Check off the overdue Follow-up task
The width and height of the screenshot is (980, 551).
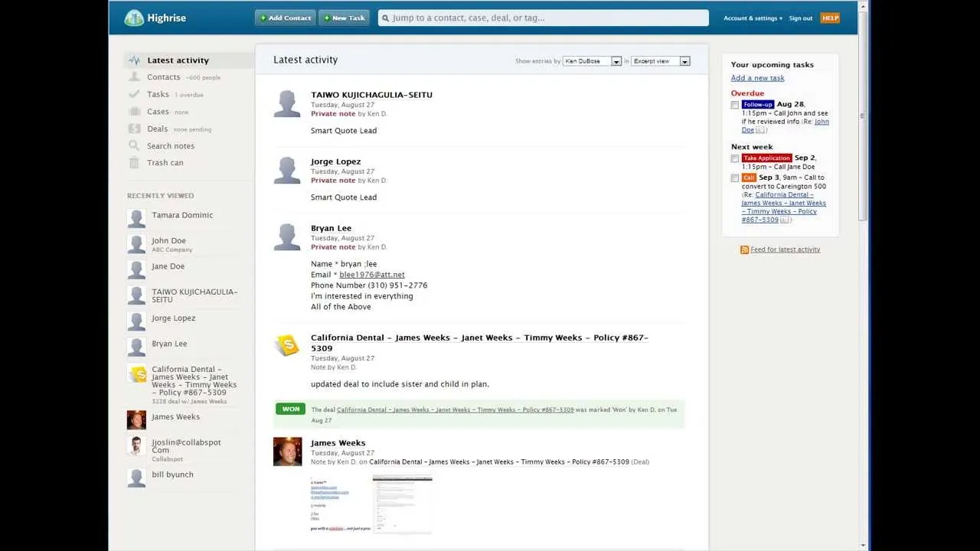point(734,105)
